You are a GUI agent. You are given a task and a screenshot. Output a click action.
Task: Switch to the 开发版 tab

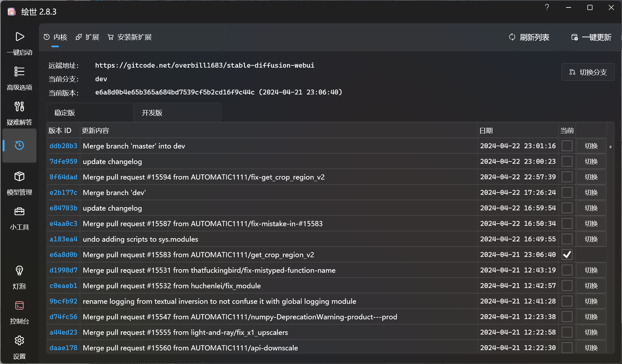[177, 113]
